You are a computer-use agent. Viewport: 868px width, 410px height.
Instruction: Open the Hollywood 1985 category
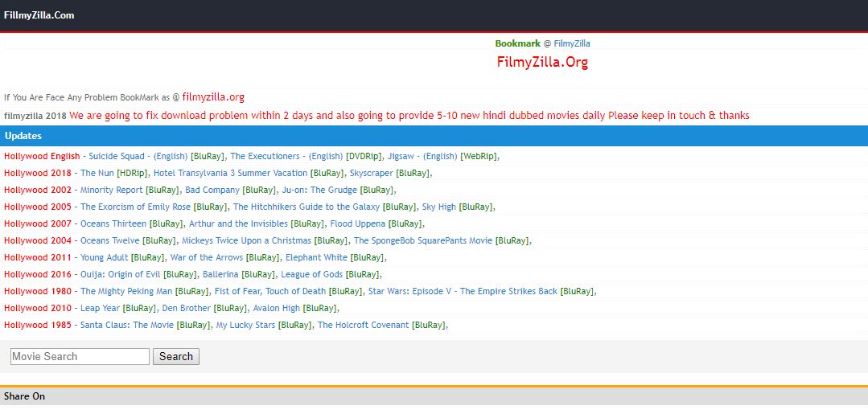38,326
